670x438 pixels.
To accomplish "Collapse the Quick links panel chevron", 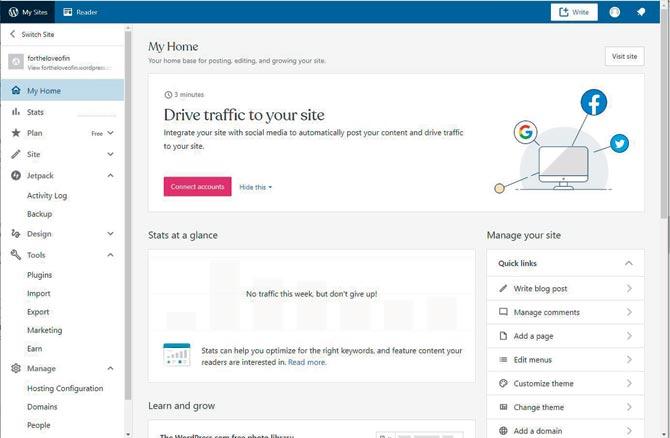I will click(629, 263).
